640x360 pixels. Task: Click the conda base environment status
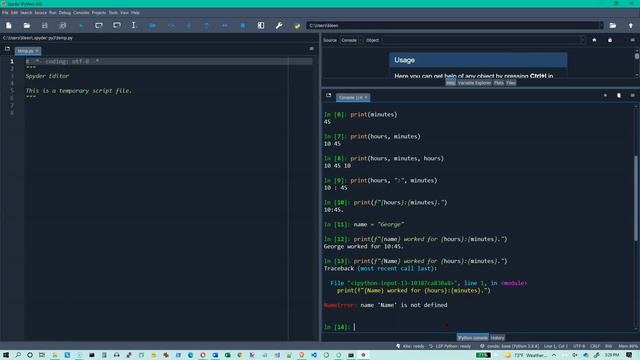tap(509, 346)
